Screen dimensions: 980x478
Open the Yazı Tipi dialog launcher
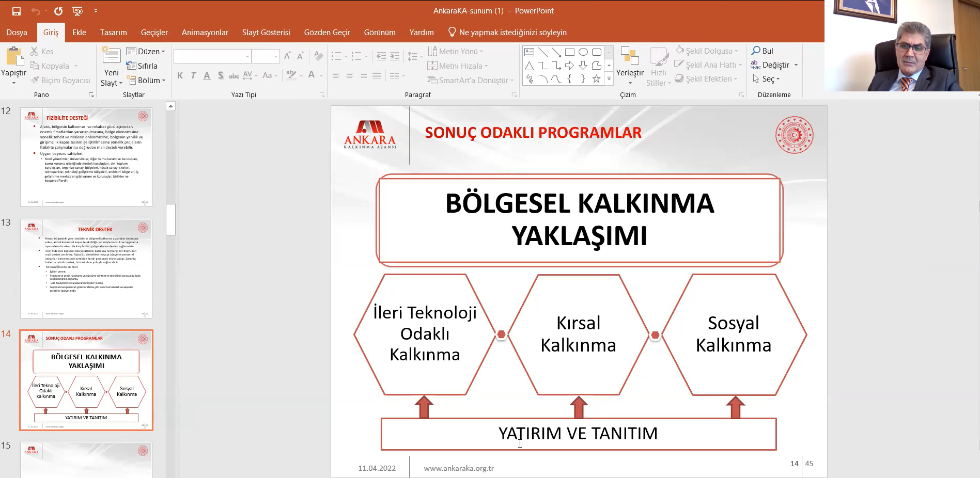[x=322, y=95]
